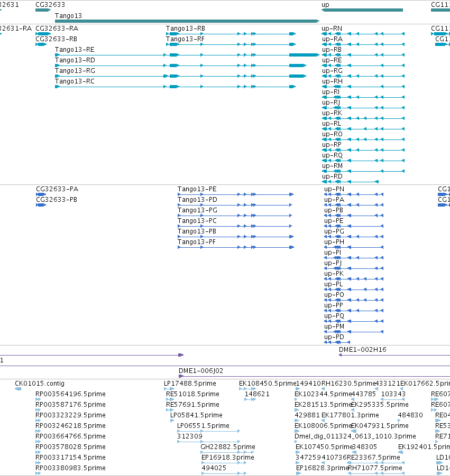Open EST RP003564196.5prime
This screenshot has height=476, width=450.
click(70, 394)
